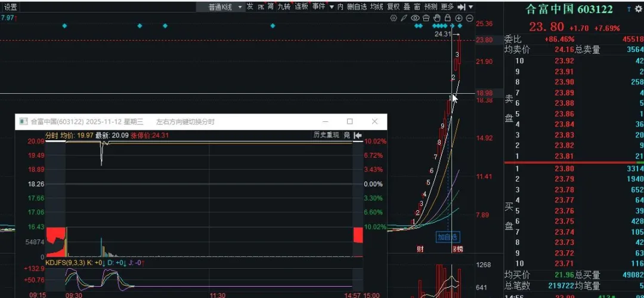Click the 预测 forecast button

pyautogui.click(x=431, y=7)
